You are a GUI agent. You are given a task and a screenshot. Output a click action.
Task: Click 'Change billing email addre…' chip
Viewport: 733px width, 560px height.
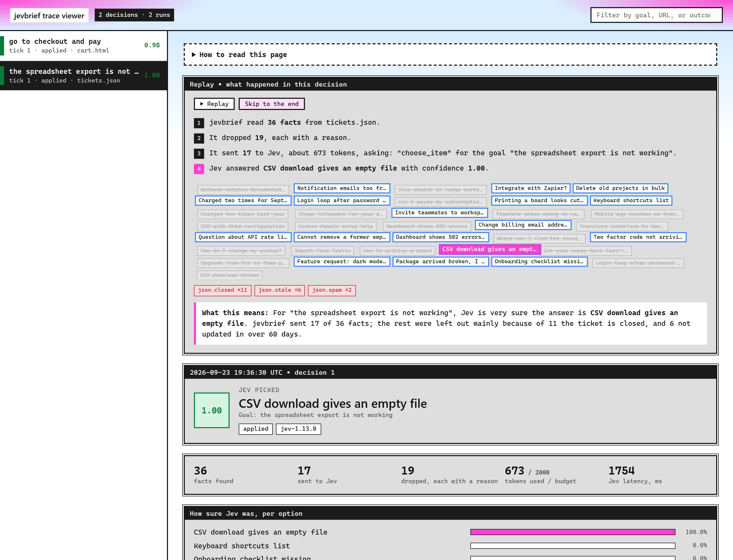tap(523, 225)
